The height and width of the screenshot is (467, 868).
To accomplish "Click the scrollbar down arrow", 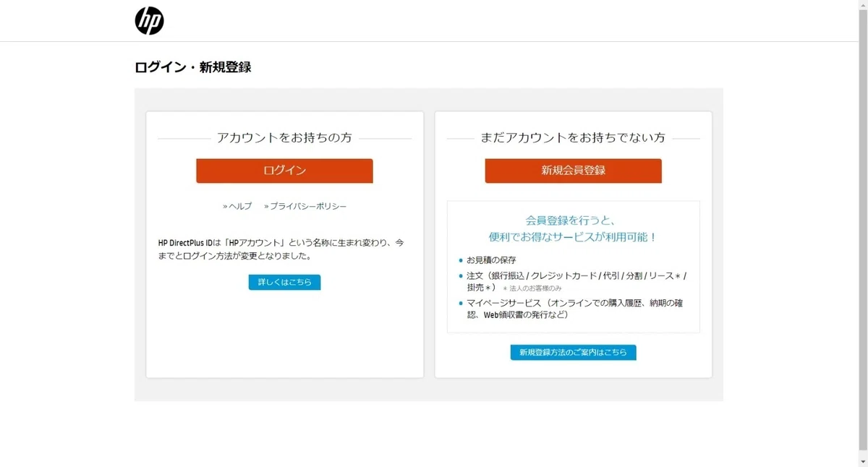I will pos(863,462).
